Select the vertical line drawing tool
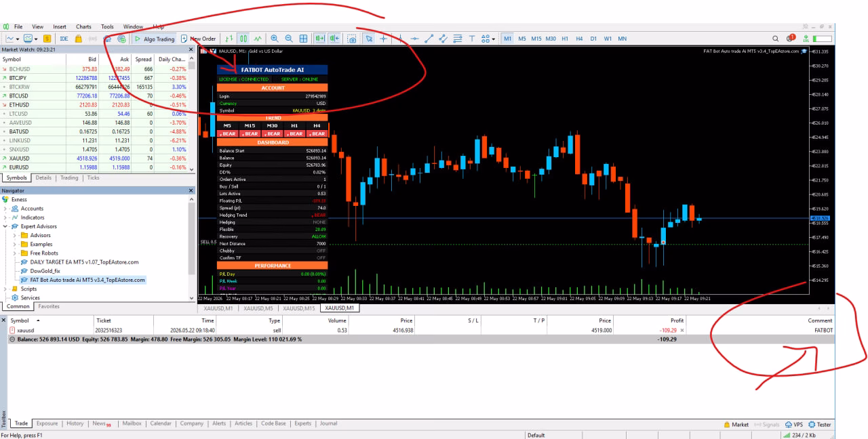The height and width of the screenshot is (439, 868). (400, 39)
